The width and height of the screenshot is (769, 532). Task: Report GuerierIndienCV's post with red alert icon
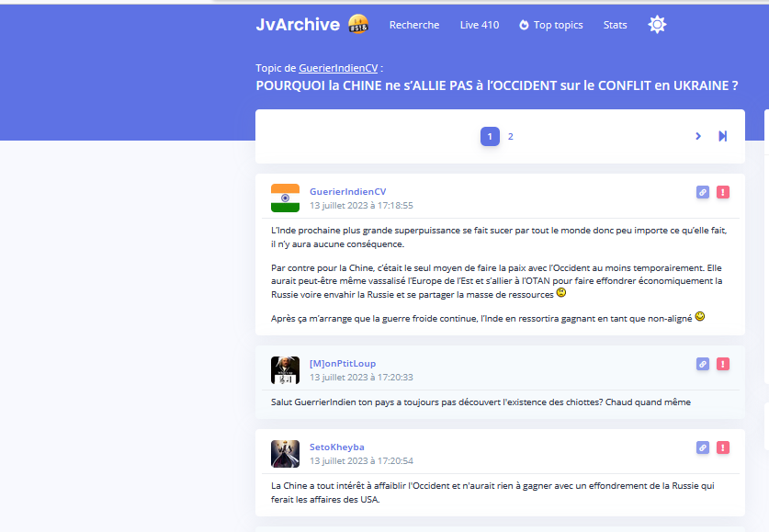tap(723, 192)
